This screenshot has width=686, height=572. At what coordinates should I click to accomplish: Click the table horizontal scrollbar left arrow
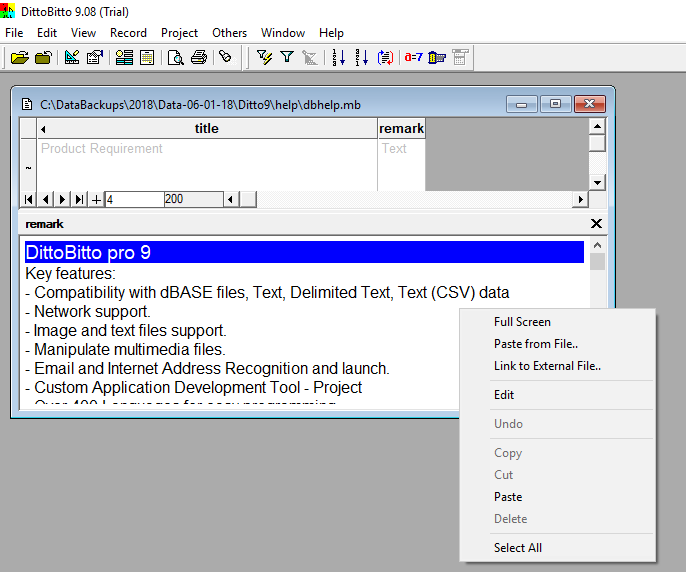point(230,200)
